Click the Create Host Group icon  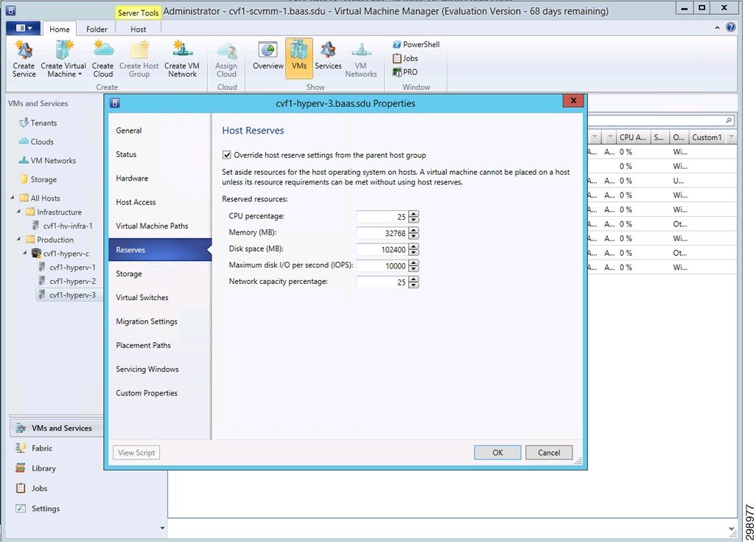[139, 59]
